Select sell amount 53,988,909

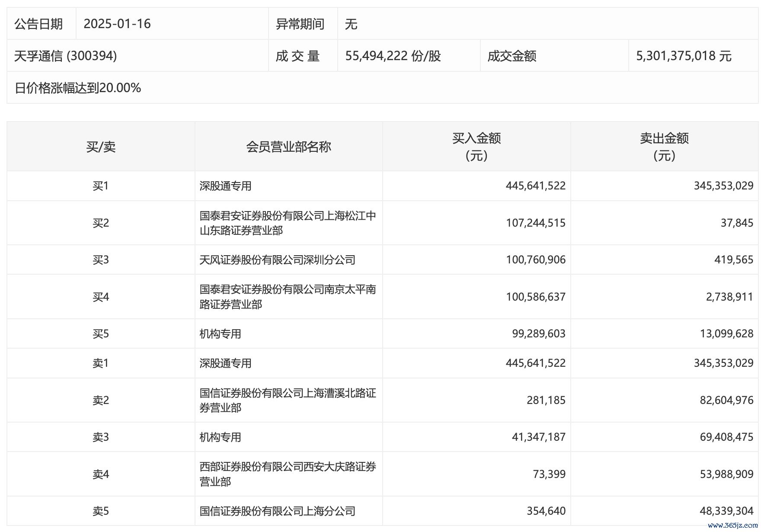point(727,474)
